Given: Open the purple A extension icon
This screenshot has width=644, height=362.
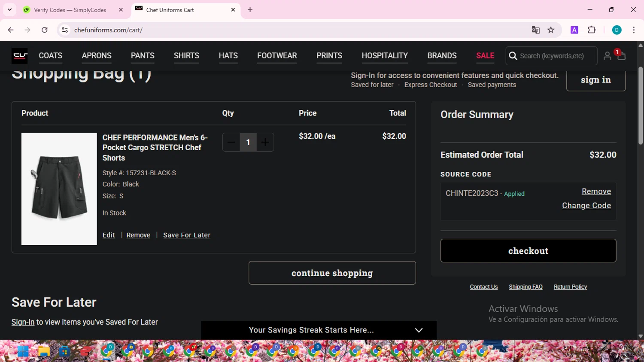Looking at the screenshot, I should coord(574,30).
